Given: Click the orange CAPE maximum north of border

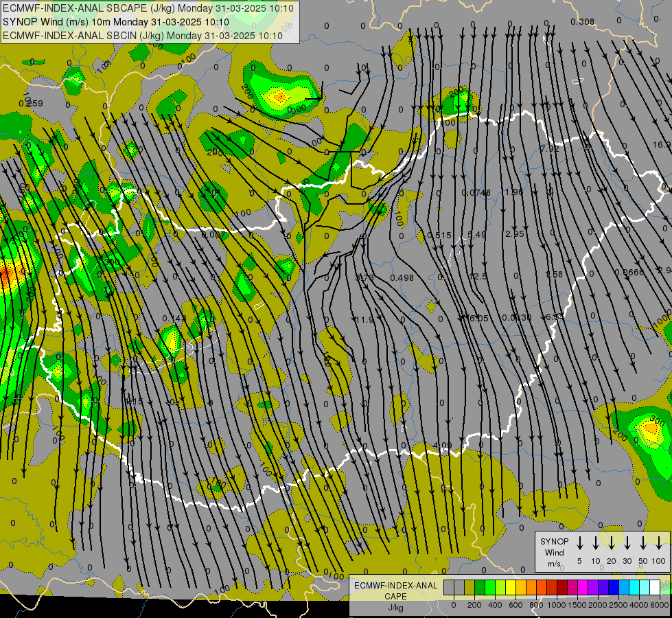Looking at the screenshot, I should (x=280, y=98).
